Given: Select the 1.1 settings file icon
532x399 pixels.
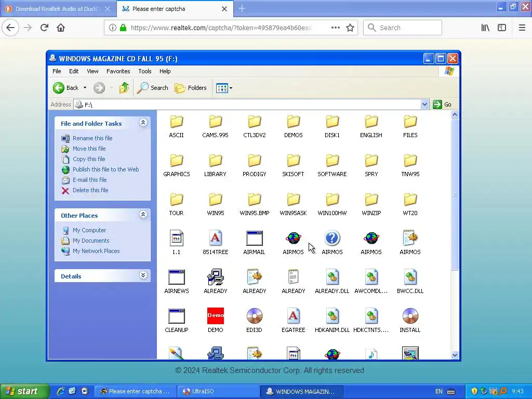Looking at the screenshot, I should 177,238.
